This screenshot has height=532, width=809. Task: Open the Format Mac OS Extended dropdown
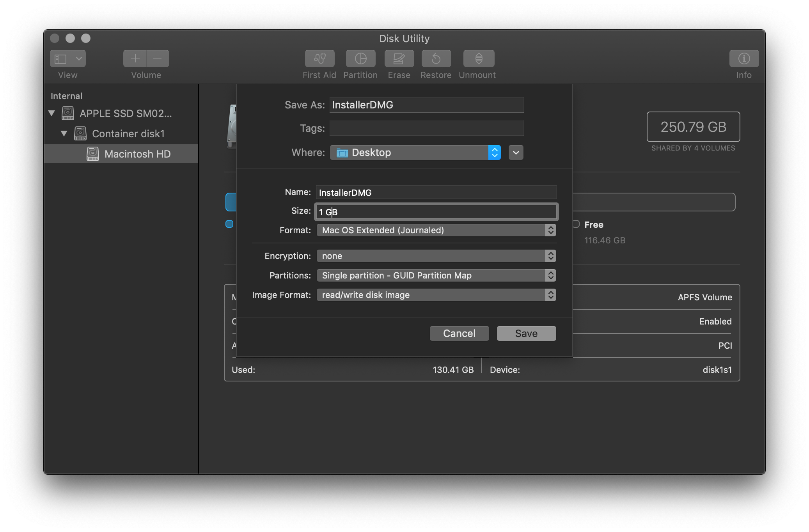click(436, 230)
